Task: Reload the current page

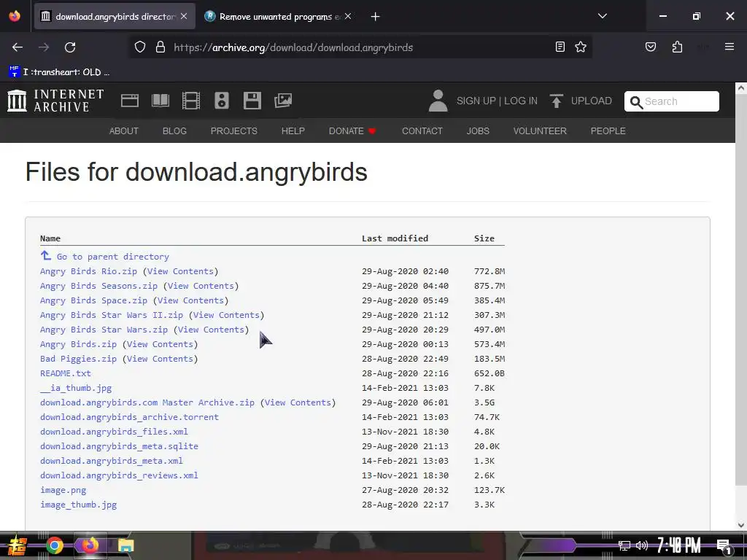Action: click(70, 47)
